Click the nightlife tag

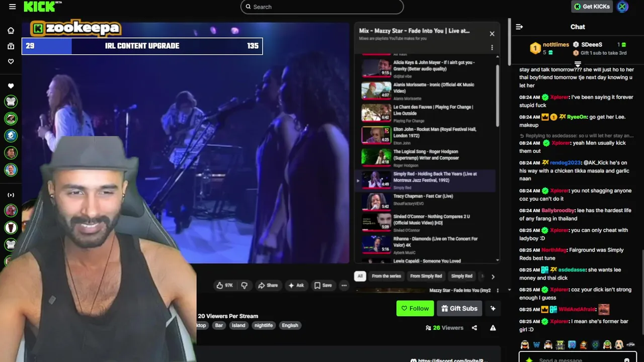pyautogui.click(x=264, y=325)
